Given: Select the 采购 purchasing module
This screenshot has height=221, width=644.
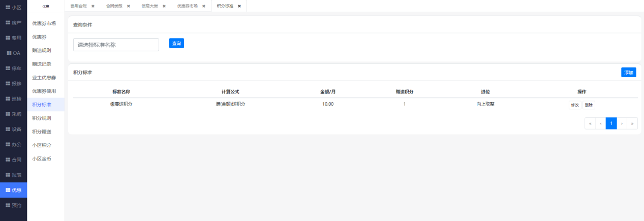Looking at the screenshot, I should pos(13,114).
